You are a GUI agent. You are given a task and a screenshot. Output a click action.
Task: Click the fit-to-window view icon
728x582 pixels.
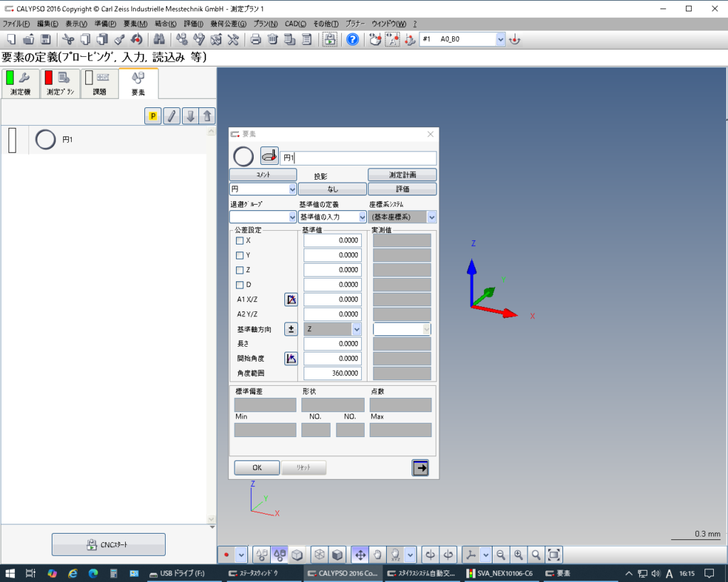pyautogui.click(x=554, y=554)
